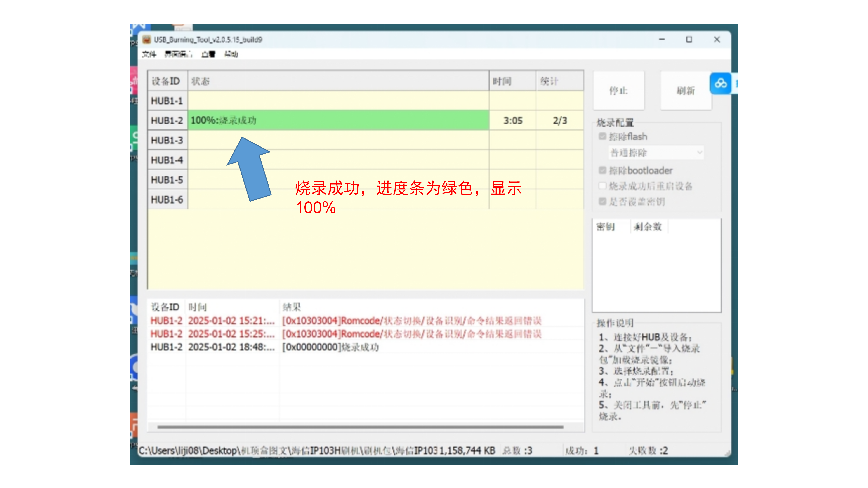Viewport: 868px width, 488px height.
Task: Click the 停止 button
Action: click(x=619, y=91)
